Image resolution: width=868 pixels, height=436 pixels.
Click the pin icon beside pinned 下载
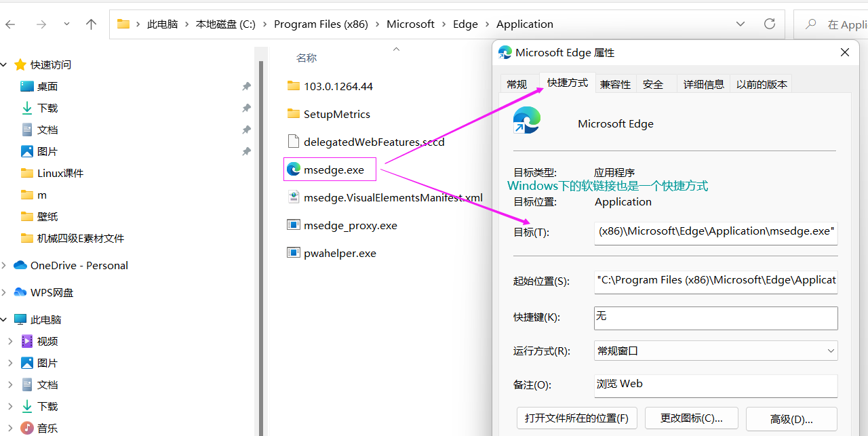pyautogui.click(x=246, y=108)
